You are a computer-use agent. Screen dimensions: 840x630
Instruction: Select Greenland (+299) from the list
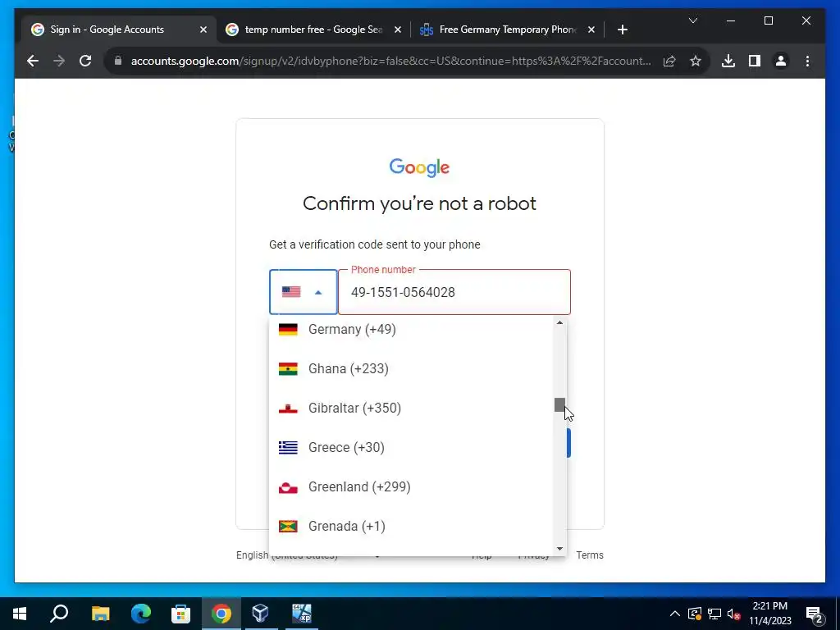click(x=411, y=486)
